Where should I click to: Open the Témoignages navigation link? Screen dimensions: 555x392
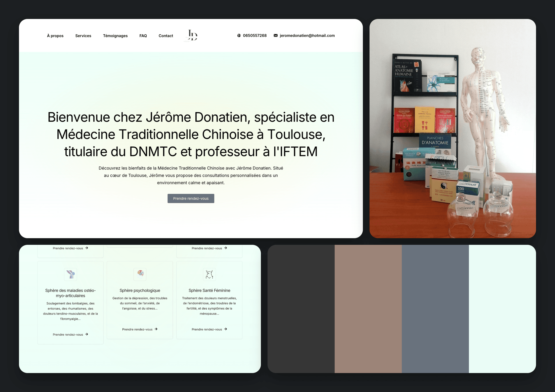pyautogui.click(x=115, y=36)
